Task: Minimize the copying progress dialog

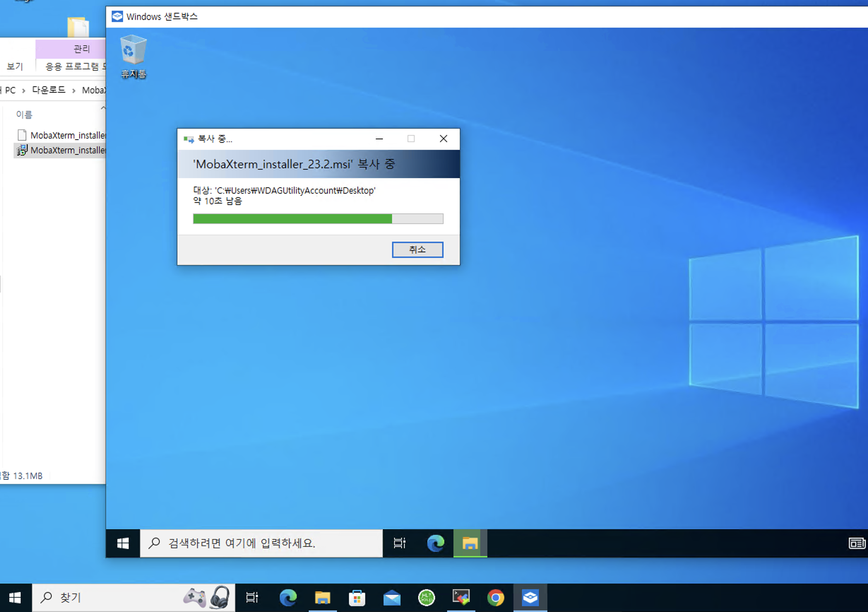Action: 379,139
